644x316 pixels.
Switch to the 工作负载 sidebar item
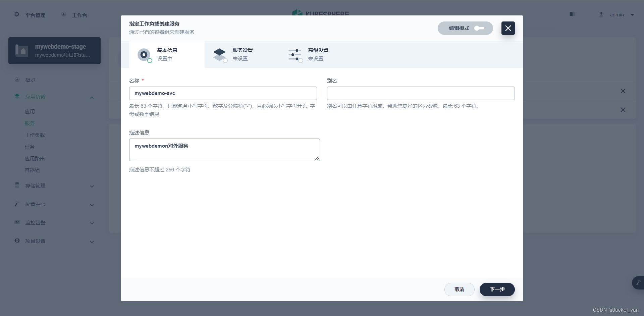pos(35,135)
